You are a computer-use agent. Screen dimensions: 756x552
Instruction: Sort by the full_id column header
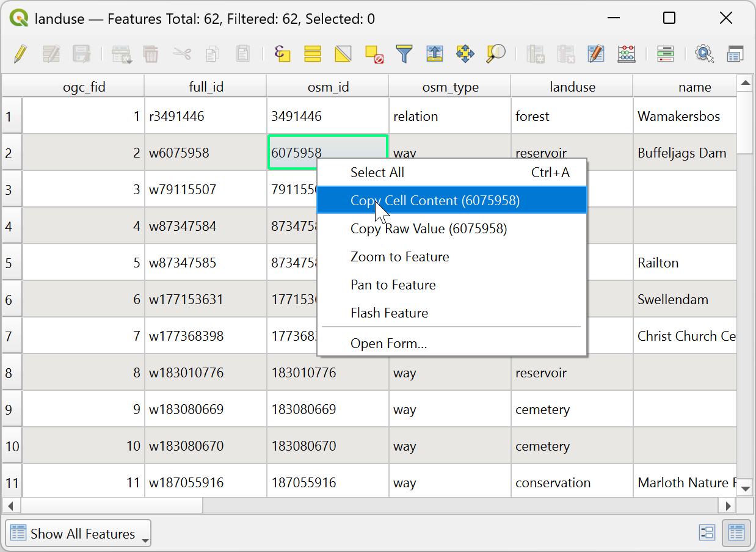coord(206,87)
